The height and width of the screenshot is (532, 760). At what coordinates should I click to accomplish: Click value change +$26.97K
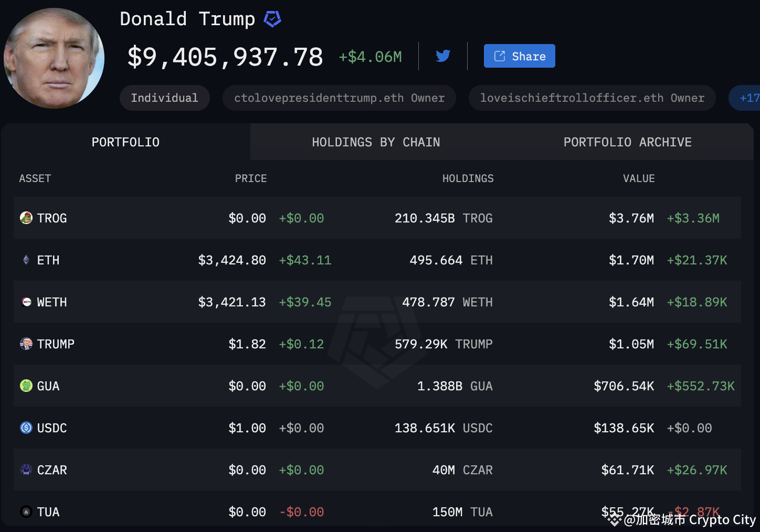tap(697, 470)
